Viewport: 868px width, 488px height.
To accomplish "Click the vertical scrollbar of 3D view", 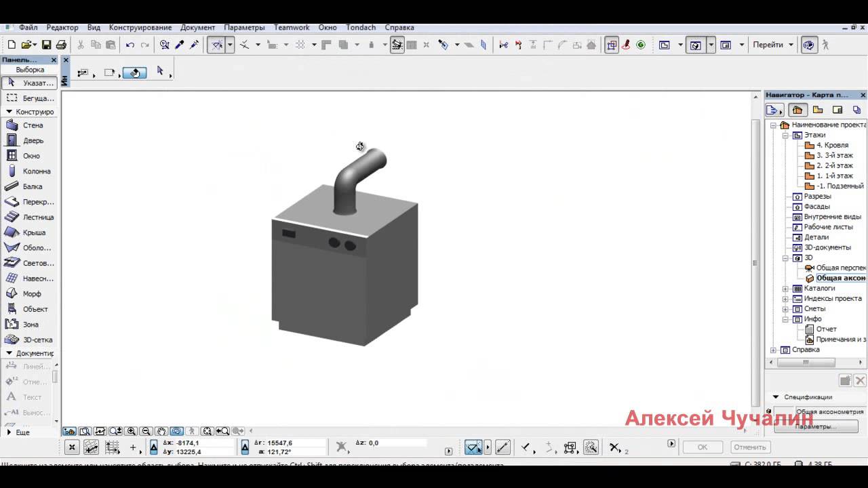I will tap(757, 263).
